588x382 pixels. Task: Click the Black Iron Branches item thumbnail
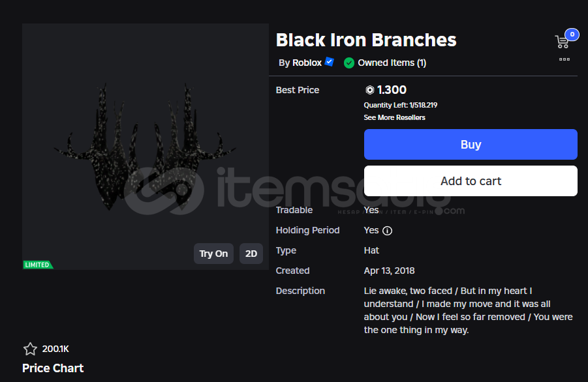click(146, 147)
